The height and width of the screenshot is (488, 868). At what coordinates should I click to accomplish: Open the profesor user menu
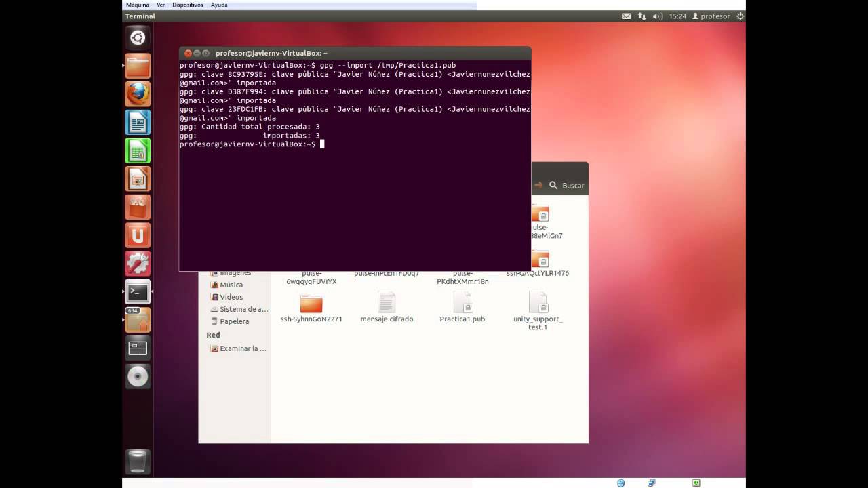(x=711, y=16)
